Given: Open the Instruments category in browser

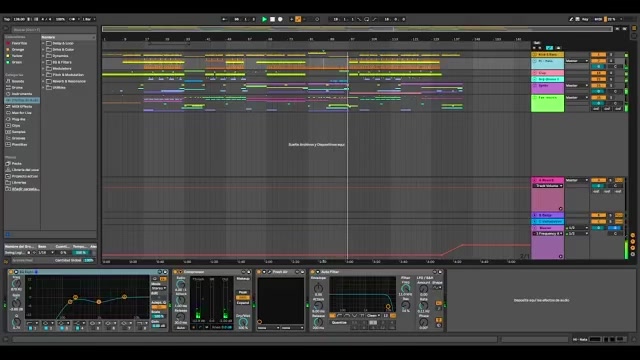Looking at the screenshot, I should pos(21,94).
